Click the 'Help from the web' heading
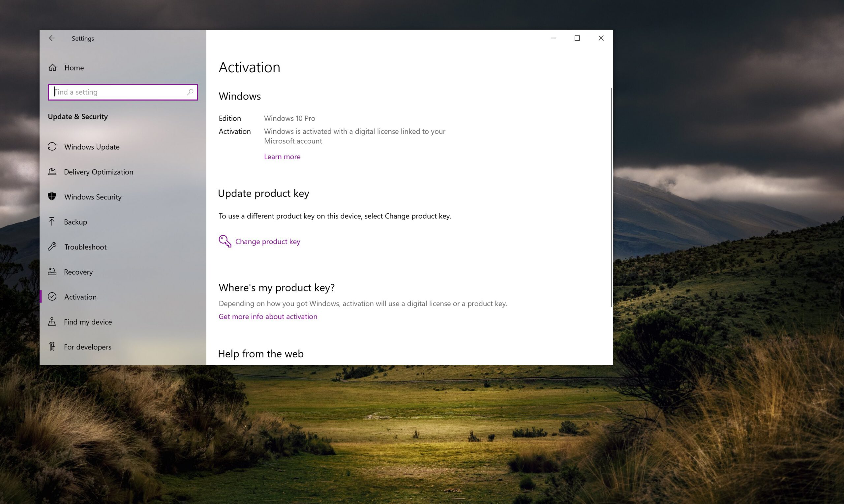The height and width of the screenshot is (504, 844). point(261,354)
